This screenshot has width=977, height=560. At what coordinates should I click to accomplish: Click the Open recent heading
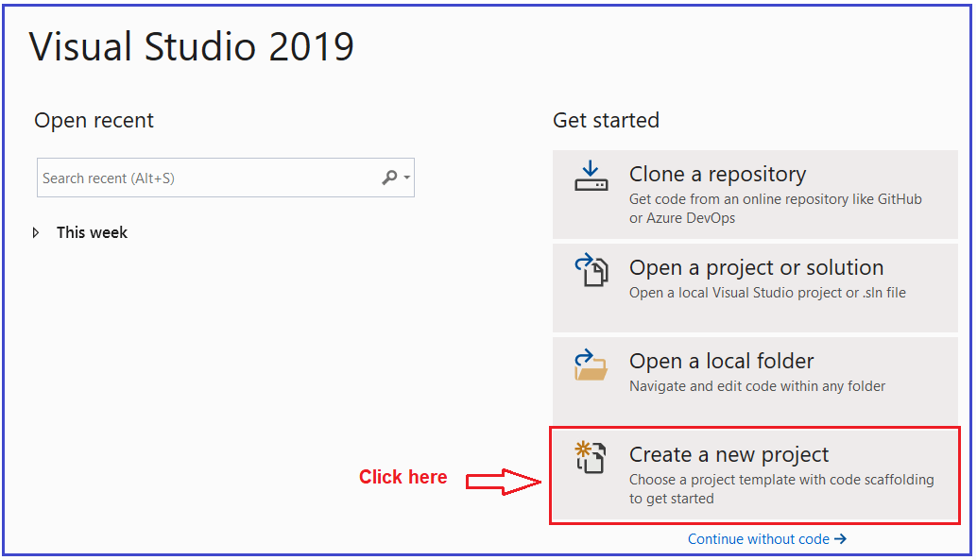point(94,120)
